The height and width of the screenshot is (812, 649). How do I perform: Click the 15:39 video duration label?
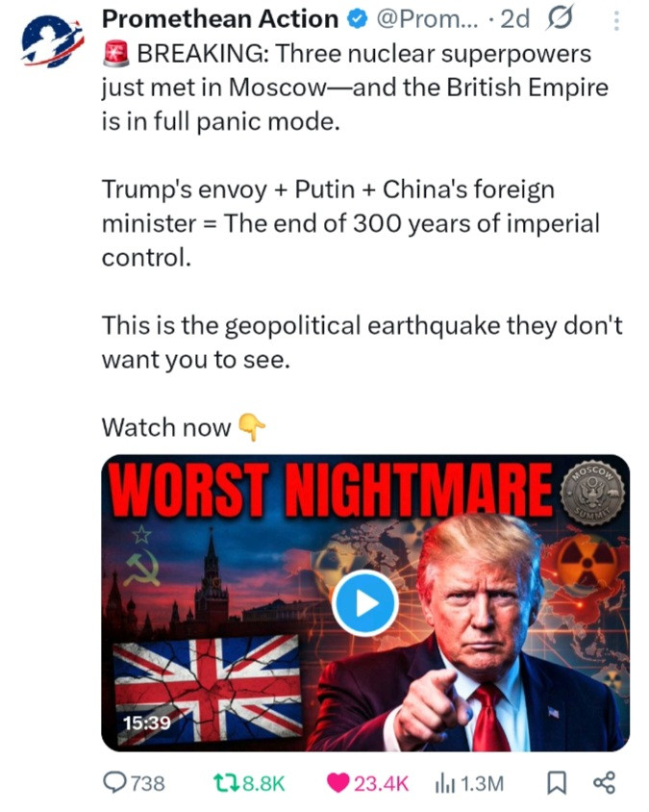tap(147, 723)
